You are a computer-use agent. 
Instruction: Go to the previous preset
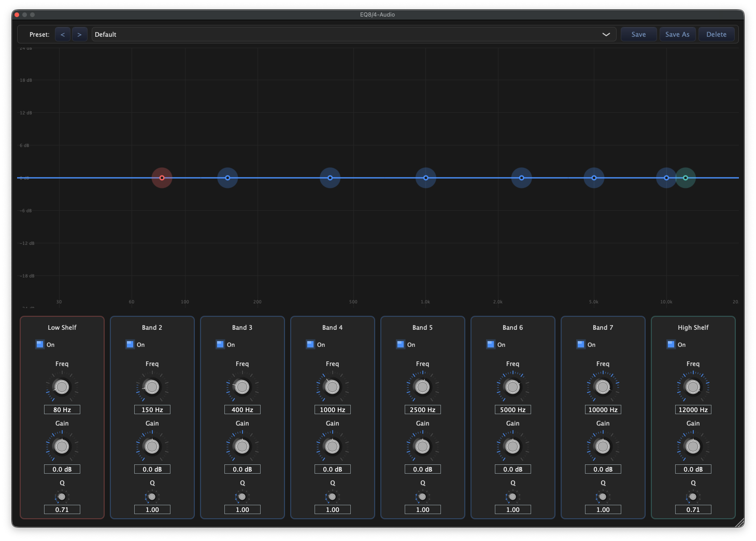tap(62, 34)
